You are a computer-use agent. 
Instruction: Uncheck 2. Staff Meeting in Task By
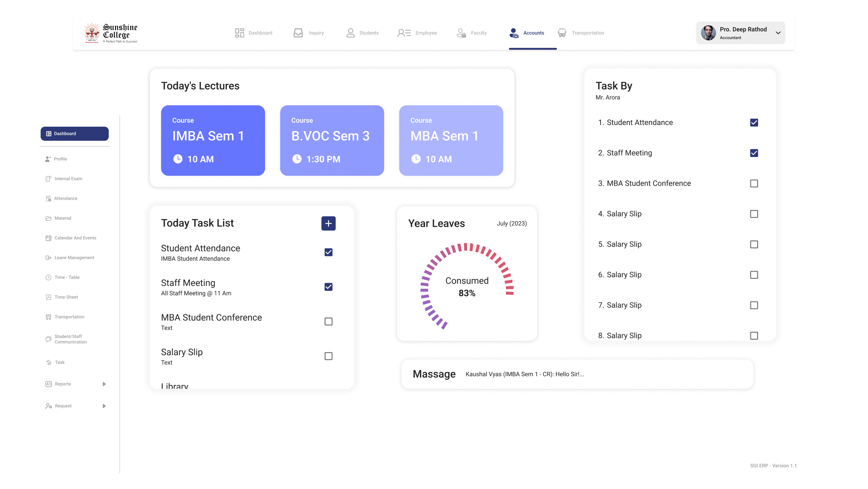tap(754, 153)
